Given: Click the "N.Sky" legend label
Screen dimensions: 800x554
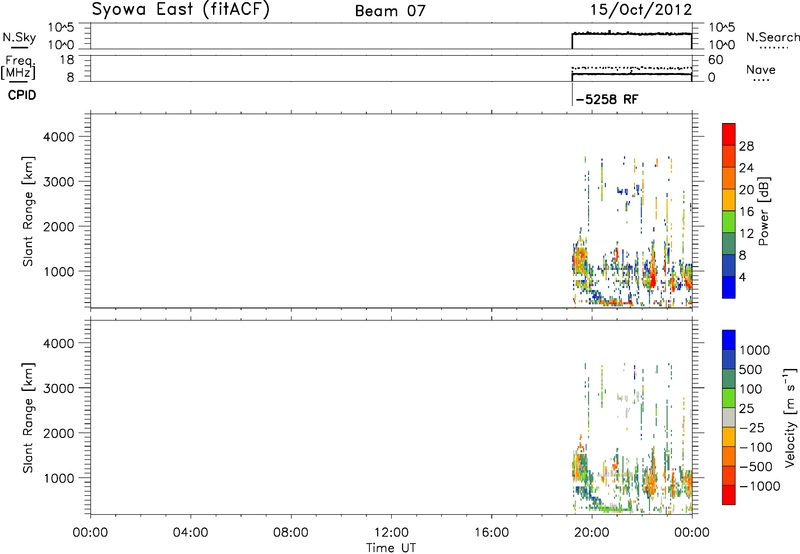Looking at the screenshot, I should tap(19, 37).
